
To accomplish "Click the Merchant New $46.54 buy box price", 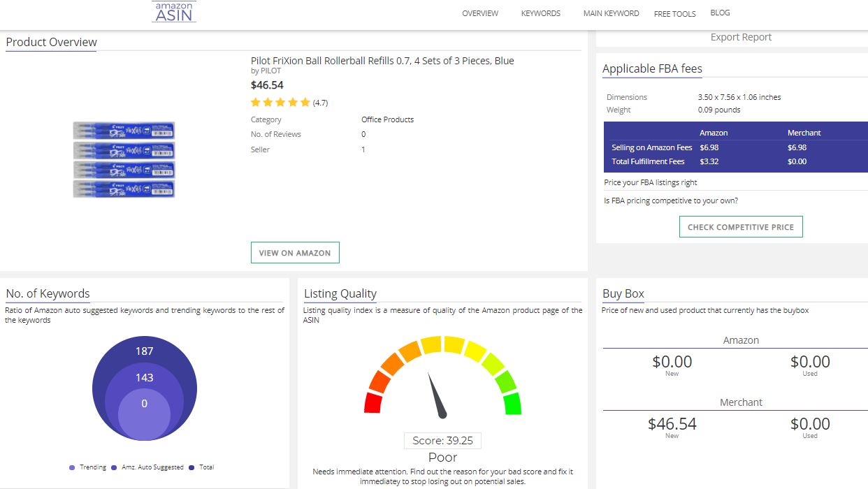I will (x=672, y=424).
